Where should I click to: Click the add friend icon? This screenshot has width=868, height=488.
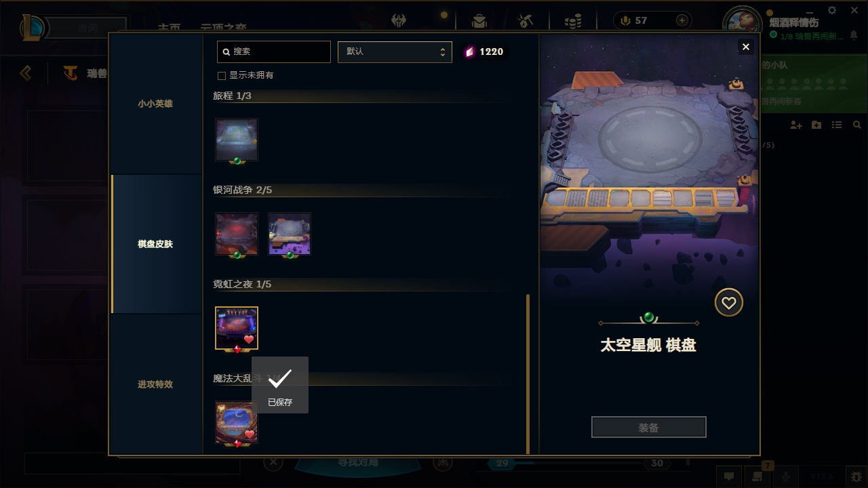coord(796,125)
